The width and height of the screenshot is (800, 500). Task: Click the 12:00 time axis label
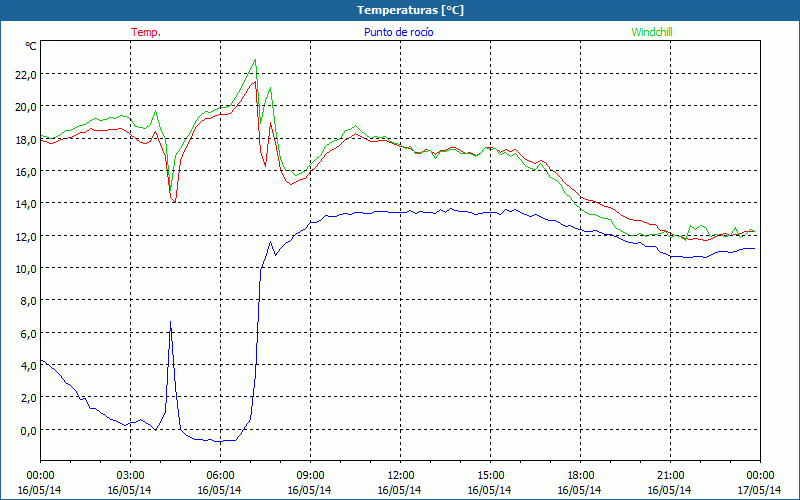[x=401, y=476]
